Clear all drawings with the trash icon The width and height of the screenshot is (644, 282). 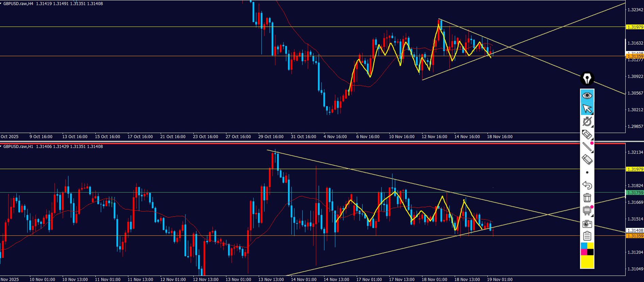pyautogui.click(x=587, y=198)
